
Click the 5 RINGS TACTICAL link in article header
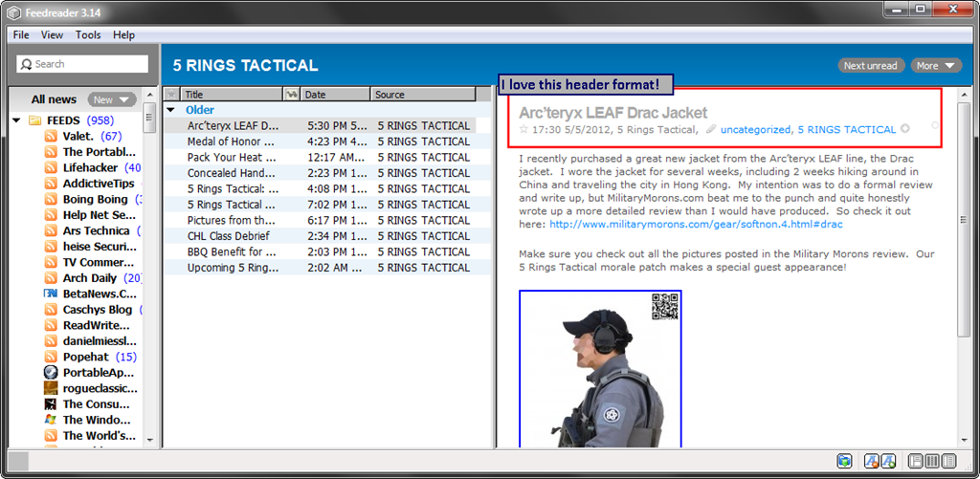[847, 129]
